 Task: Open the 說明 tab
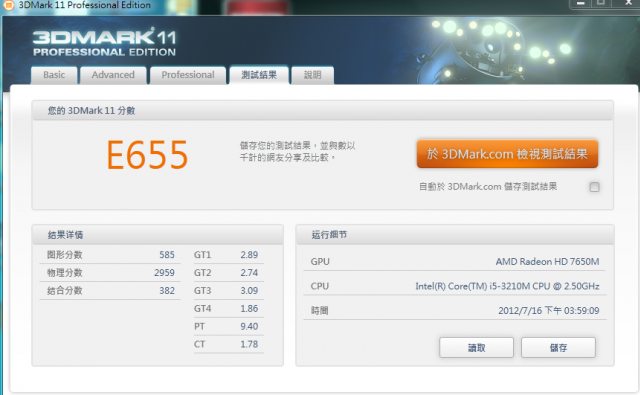pyautogui.click(x=313, y=75)
